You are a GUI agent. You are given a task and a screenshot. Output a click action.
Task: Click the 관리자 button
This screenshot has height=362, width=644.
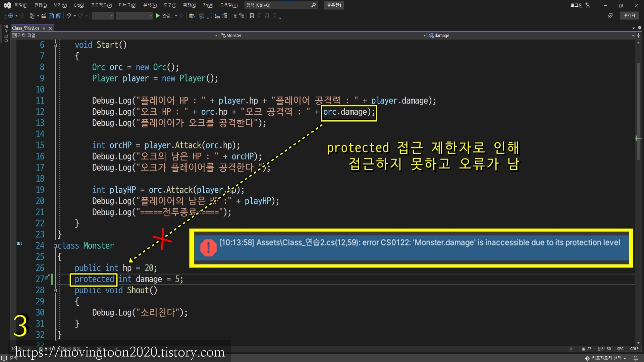point(630,15)
